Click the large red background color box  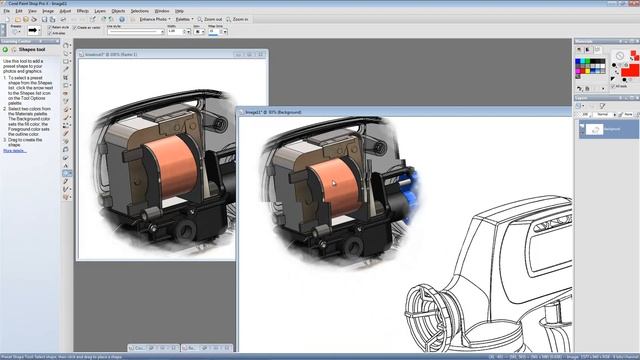(x=630, y=71)
